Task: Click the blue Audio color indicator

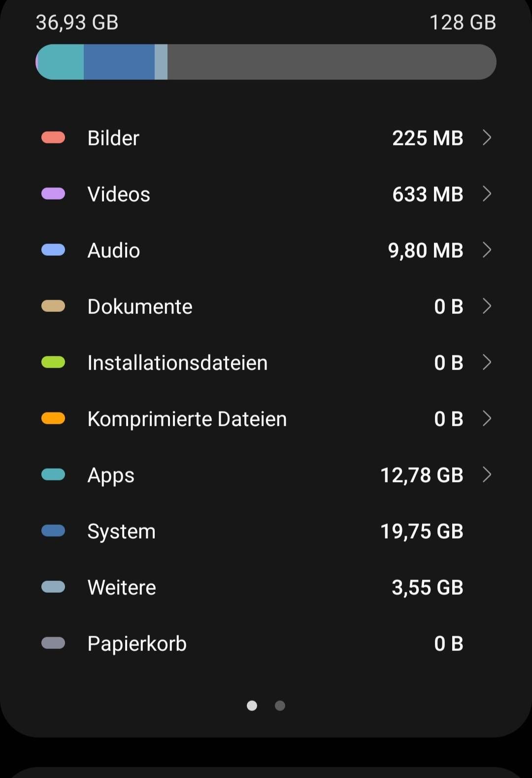Action: (x=53, y=250)
